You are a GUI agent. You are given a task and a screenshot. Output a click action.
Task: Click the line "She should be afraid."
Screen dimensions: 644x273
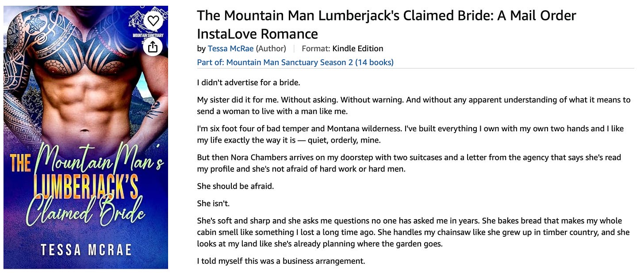pyautogui.click(x=235, y=186)
